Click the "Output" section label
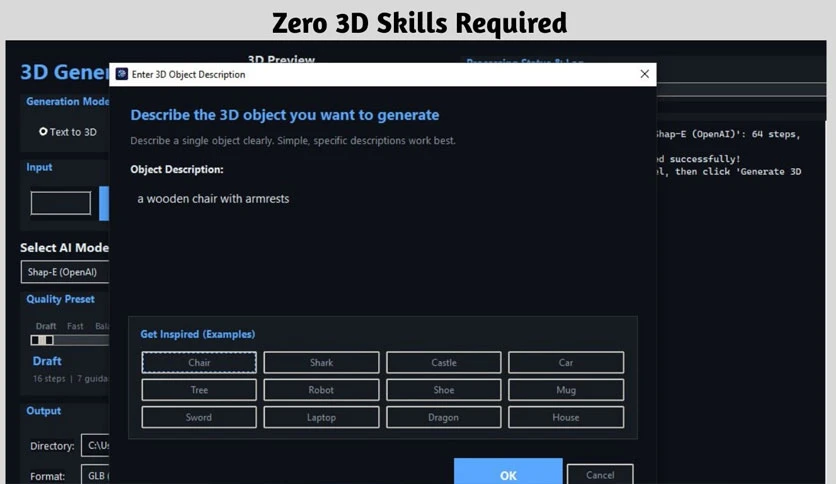This screenshot has height=484, width=836. tap(44, 411)
